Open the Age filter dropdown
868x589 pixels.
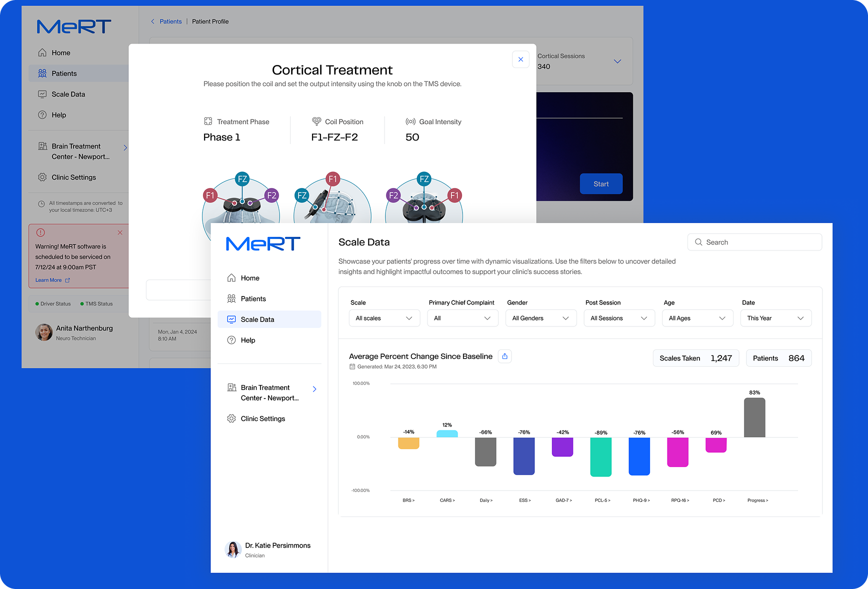click(x=697, y=318)
